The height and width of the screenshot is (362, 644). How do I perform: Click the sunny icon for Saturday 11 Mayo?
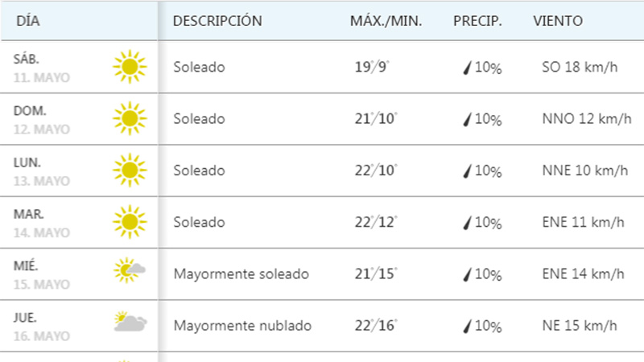point(130,67)
